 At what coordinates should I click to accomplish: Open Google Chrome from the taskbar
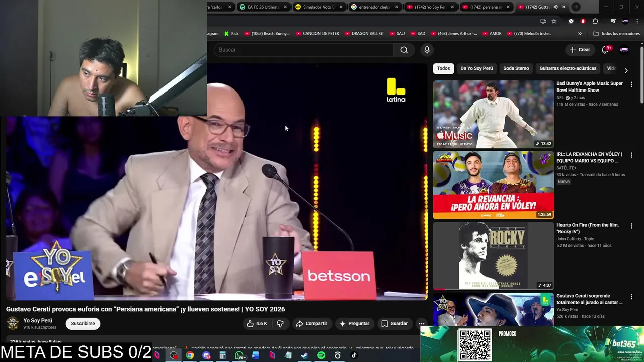(x=190, y=355)
